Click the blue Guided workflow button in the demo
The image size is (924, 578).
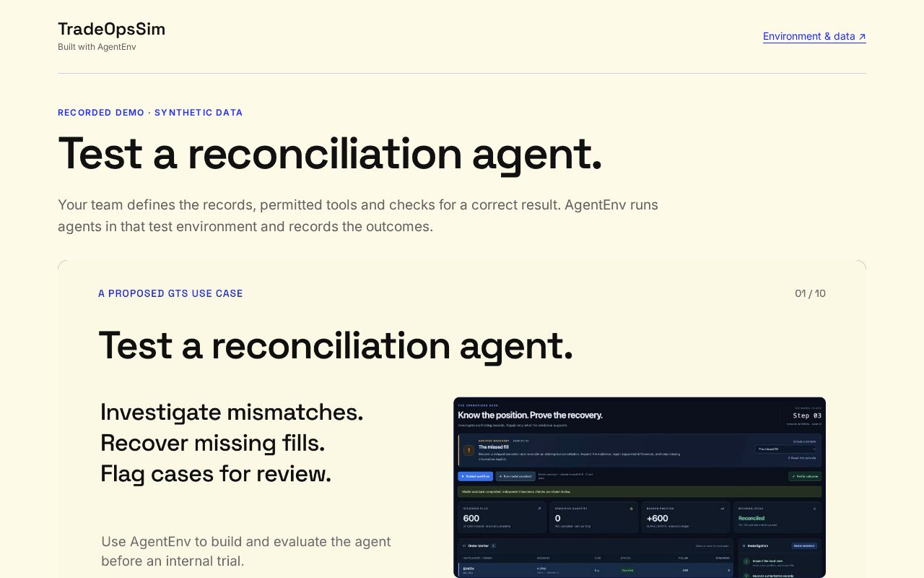coord(475,477)
